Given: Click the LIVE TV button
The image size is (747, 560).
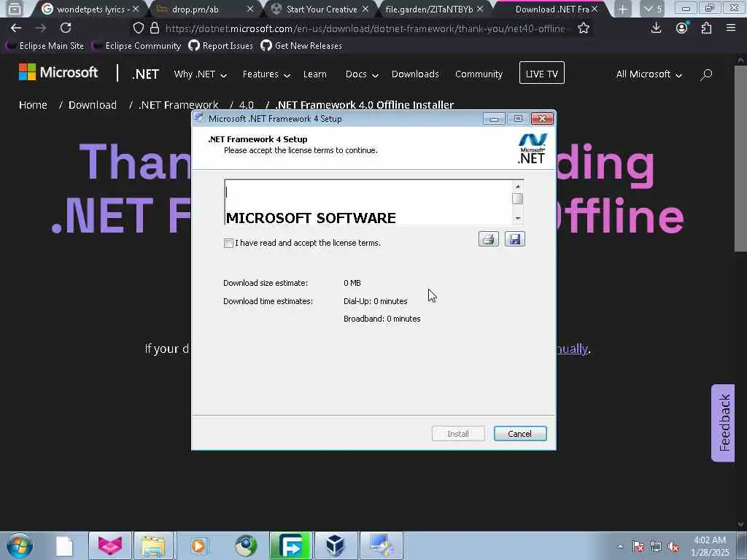Looking at the screenshot, I should click(542, 73).
